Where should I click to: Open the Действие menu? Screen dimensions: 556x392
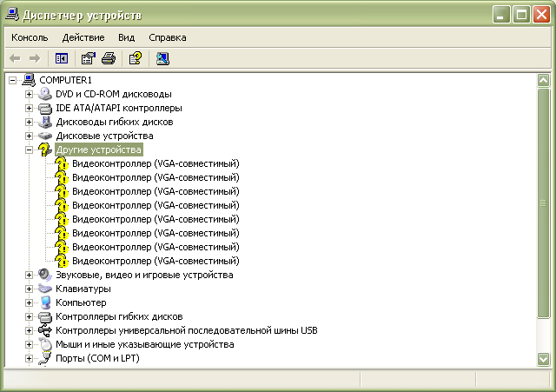(83, 37)
